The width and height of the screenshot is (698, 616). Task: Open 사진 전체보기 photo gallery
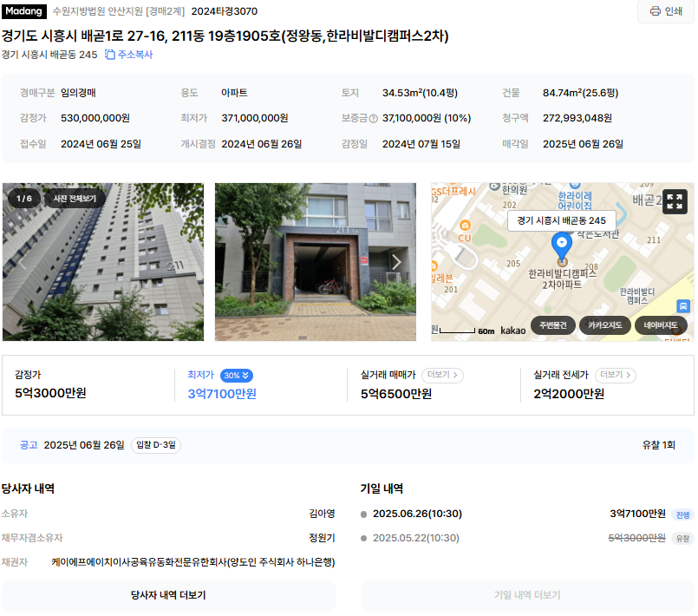coord(75,199)
